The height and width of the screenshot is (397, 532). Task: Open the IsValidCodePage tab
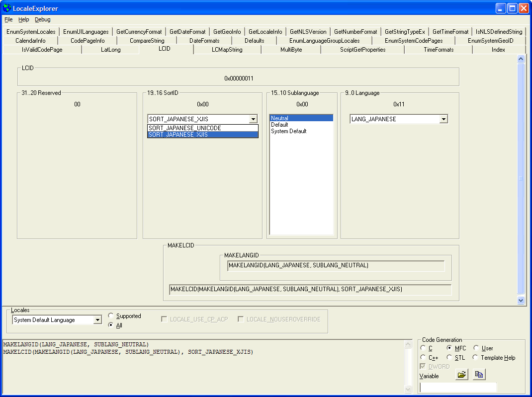coord(42,50)
